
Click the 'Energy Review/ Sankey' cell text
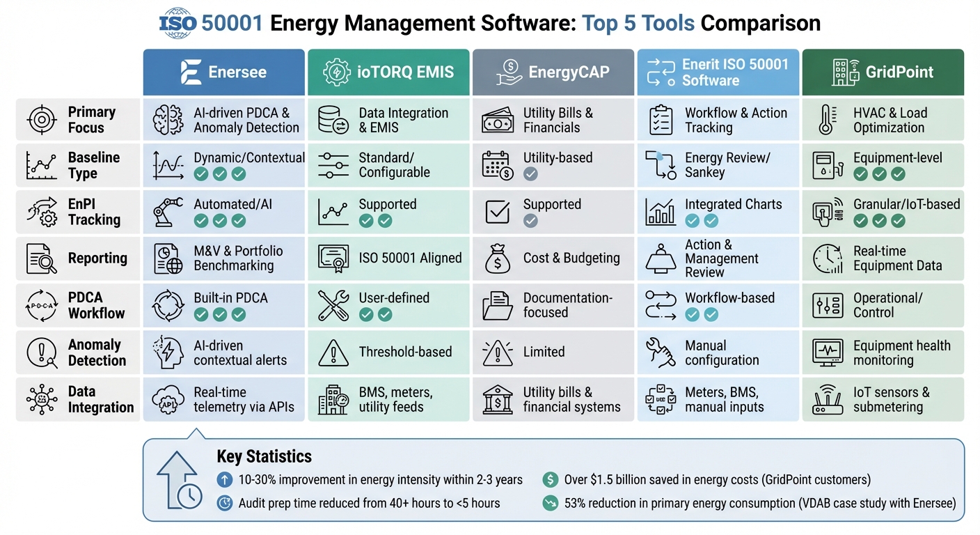727,165
